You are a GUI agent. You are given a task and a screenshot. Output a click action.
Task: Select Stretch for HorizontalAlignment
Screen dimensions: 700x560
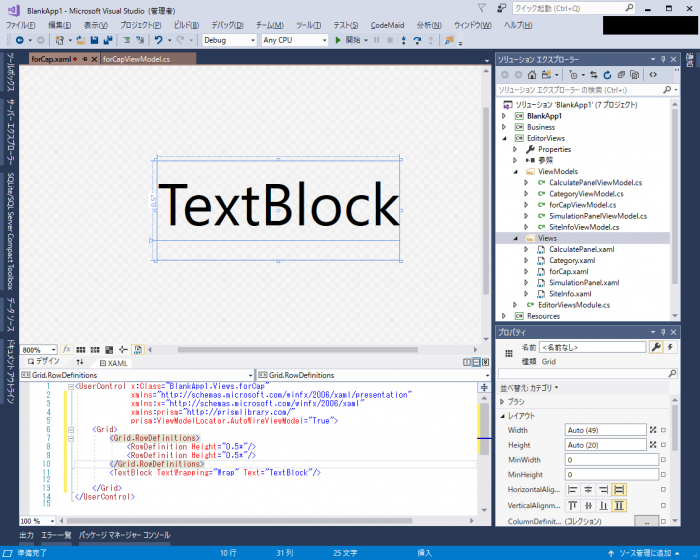pos(620,489)
